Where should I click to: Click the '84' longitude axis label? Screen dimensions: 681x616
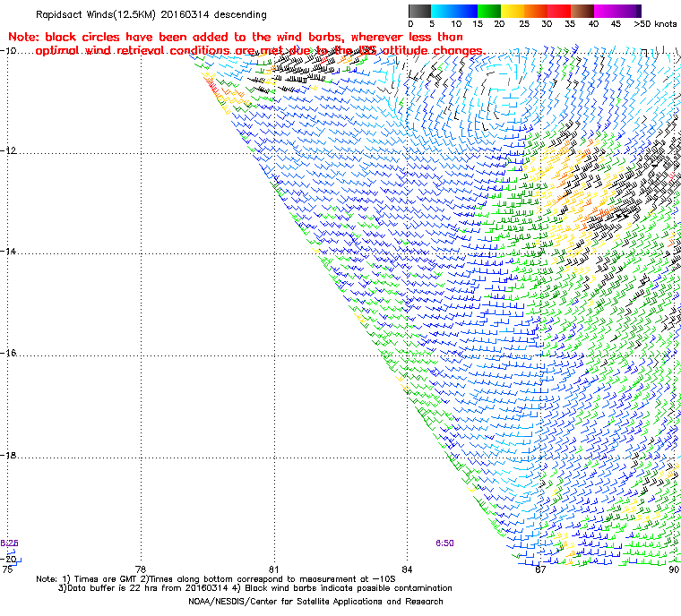(407, 569)
